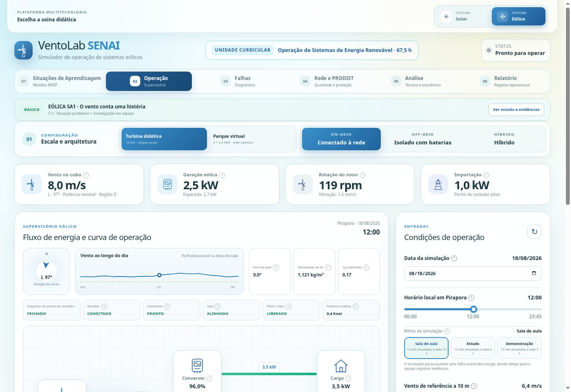Click help icon on the Carga flow node
Screen dimensions: 571x392
(x=348, y=378)
